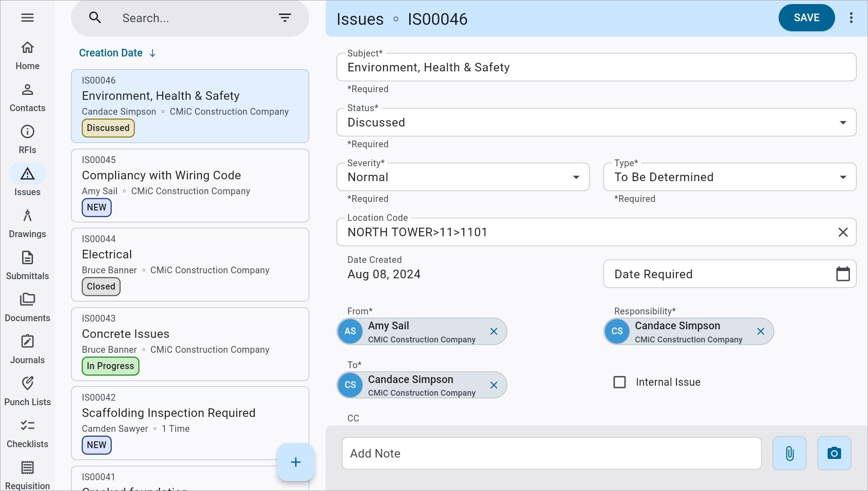
Task: Go to Home in sidebar
Action: 28,56
